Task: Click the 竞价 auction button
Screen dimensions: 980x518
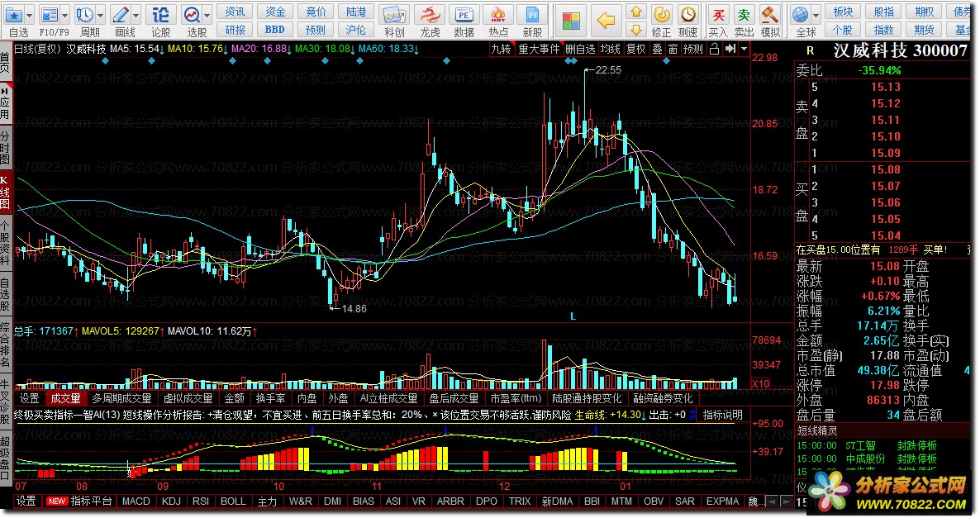Action: pos(316,12)
